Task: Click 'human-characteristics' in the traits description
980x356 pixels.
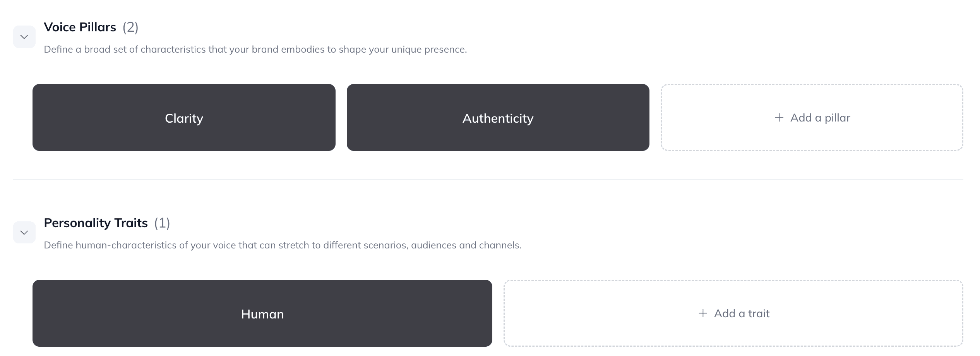Action: pos(126,245)
